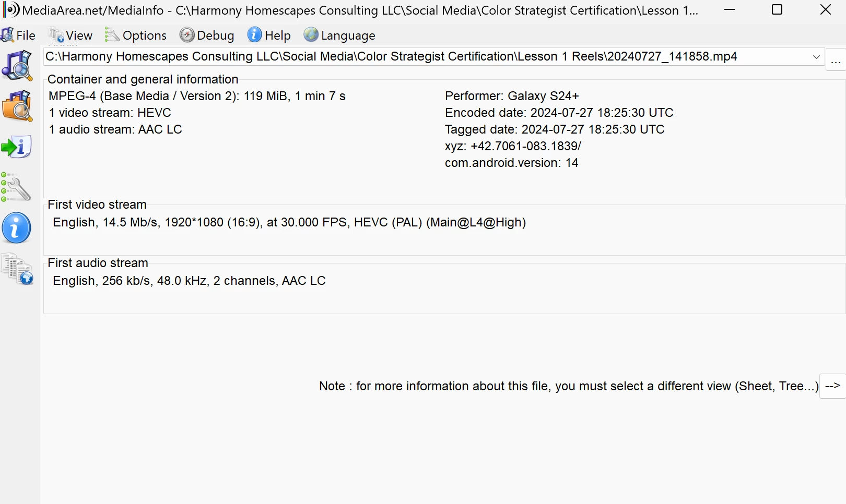Click the wrench preferences sidebar icon

(16, 187)
